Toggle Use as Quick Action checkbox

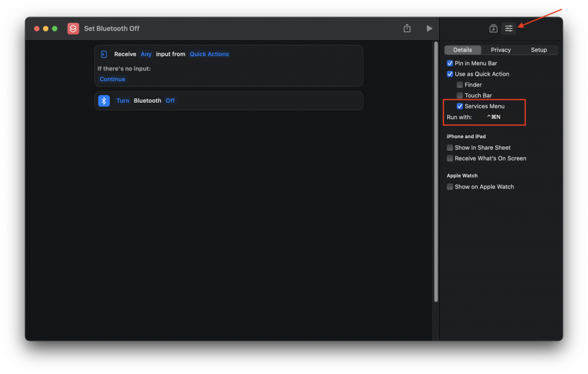(450, 74)
